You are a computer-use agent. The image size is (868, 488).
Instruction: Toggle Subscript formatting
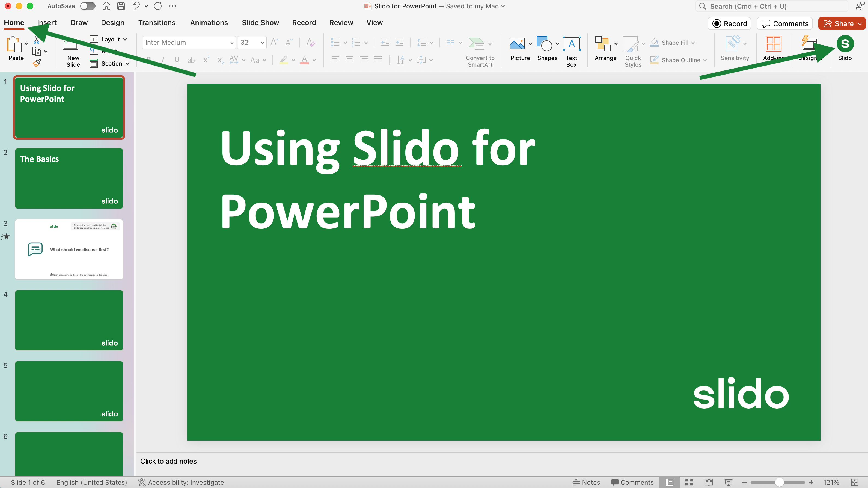(220, 60)
